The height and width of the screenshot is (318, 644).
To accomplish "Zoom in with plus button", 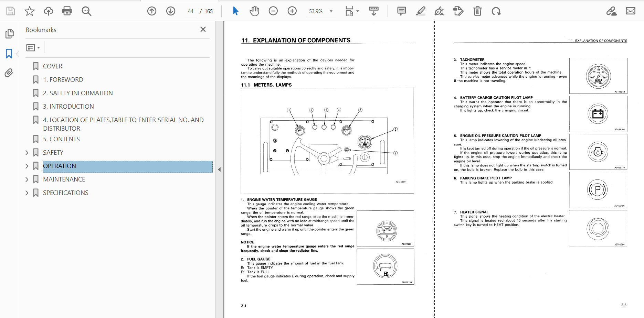I will (x=292, y=11).
